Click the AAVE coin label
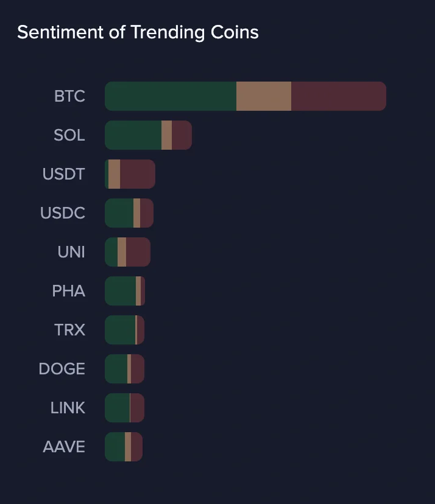 coord(64,447)
